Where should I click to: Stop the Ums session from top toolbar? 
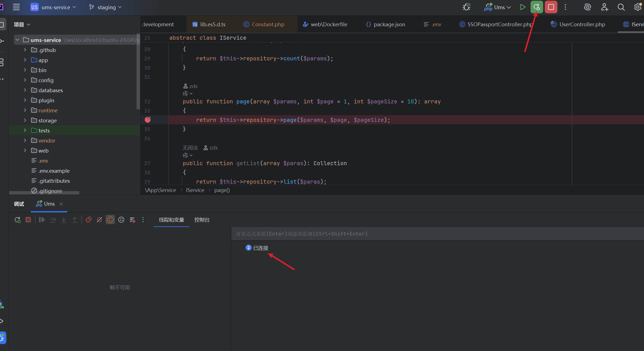[551, 7]
